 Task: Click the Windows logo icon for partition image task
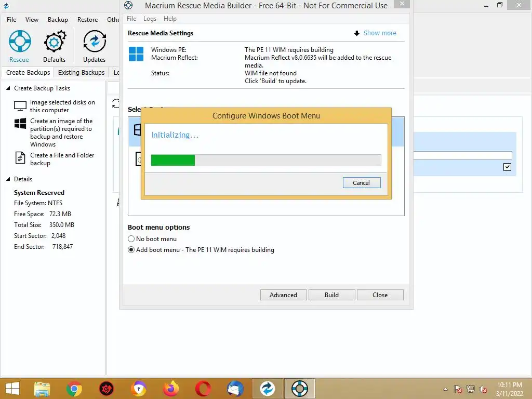(x=20, y=123)
